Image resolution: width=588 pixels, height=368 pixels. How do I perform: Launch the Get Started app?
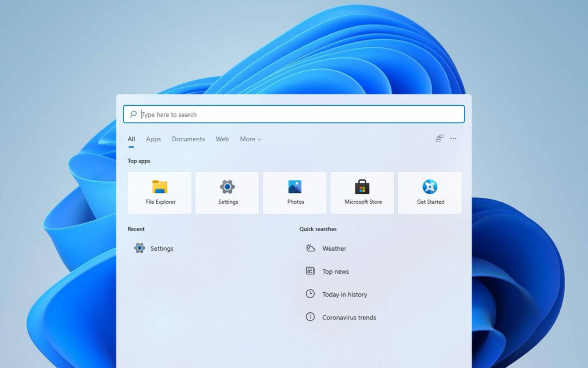(x=430, y=192)
